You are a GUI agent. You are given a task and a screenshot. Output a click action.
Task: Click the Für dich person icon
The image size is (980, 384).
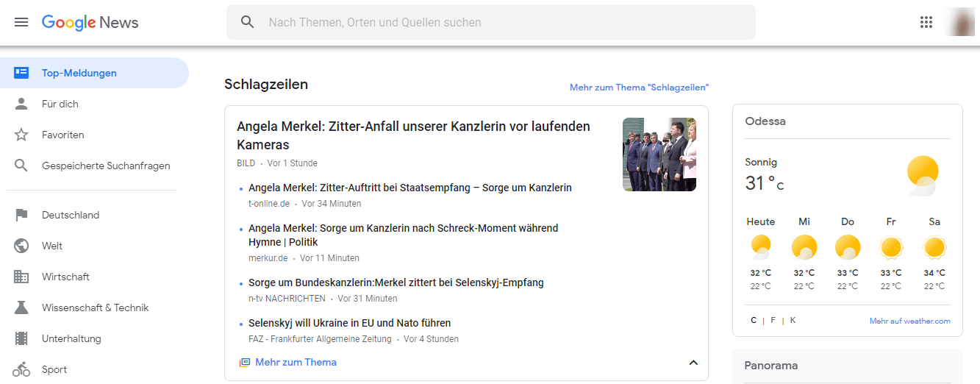point(21,104)
